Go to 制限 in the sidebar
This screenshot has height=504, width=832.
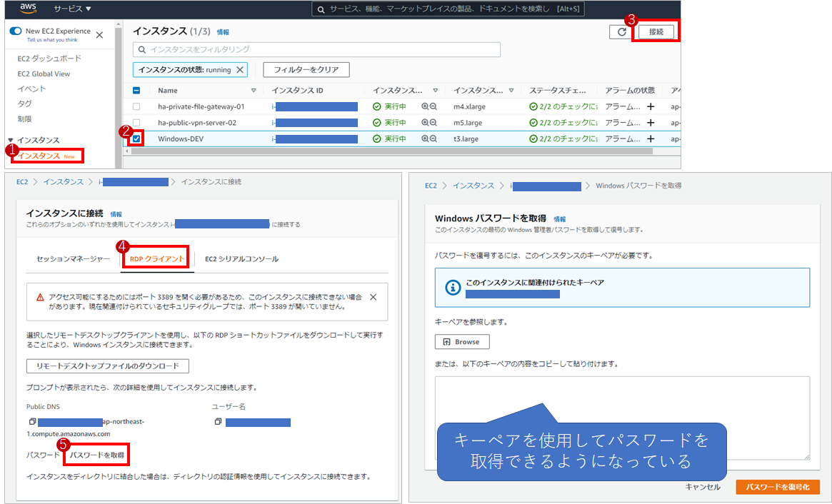24,119
